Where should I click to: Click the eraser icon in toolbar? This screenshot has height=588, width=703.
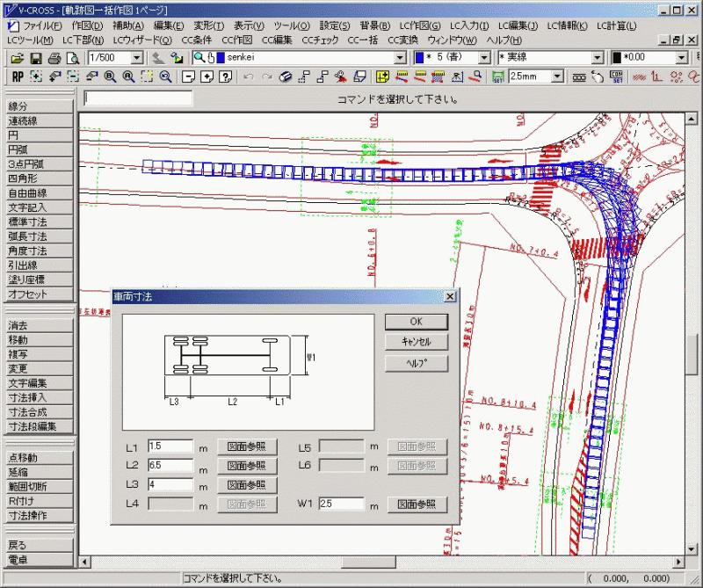(286, 76)
